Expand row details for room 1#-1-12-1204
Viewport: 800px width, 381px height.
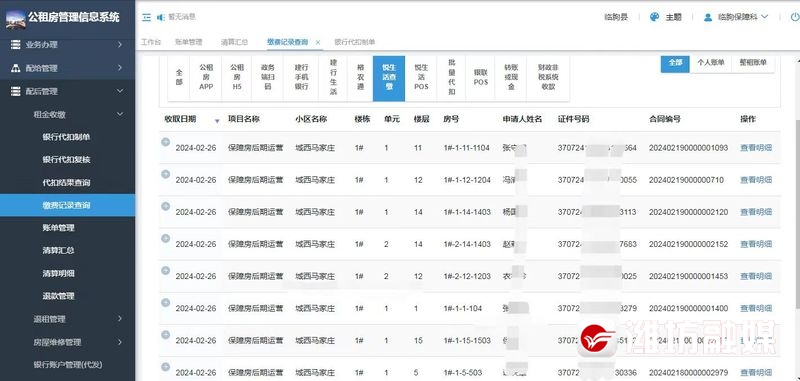(165, 174)
